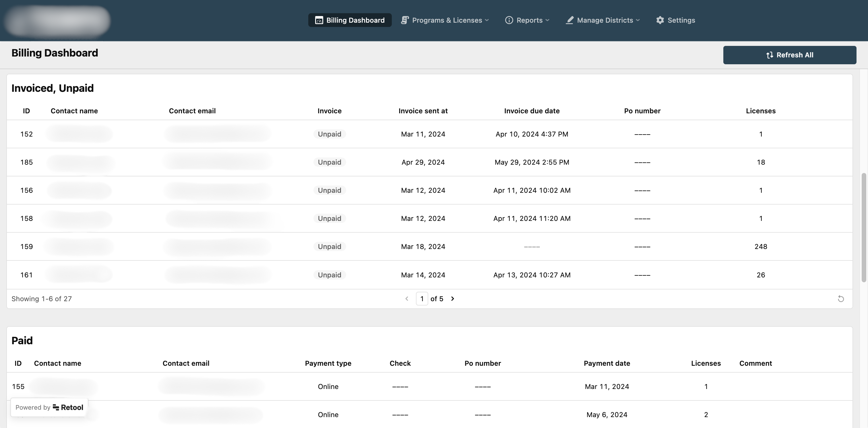Click the Refresh All button
This screenshot has width=868, height=428.
[x=789, y=55]
